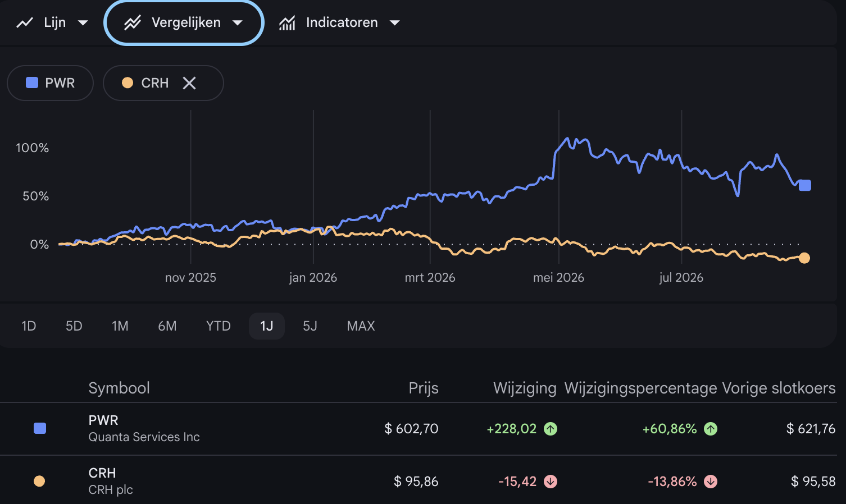Click the PWR change value +228,02

click(512, 429)
